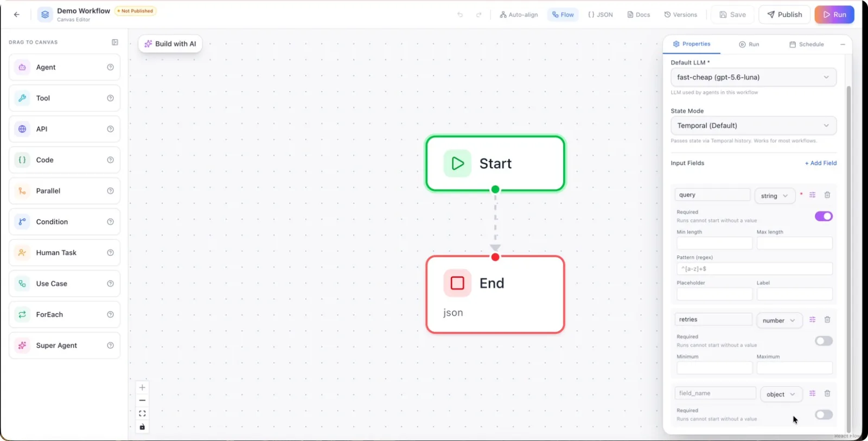Click the Min length input field
The height and width of the screenshot is (441, 868).
714,243
